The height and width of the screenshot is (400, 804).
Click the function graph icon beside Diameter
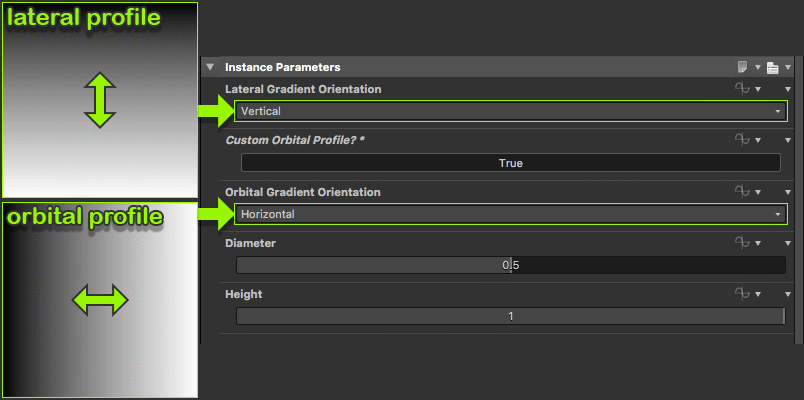coord(741,243)
